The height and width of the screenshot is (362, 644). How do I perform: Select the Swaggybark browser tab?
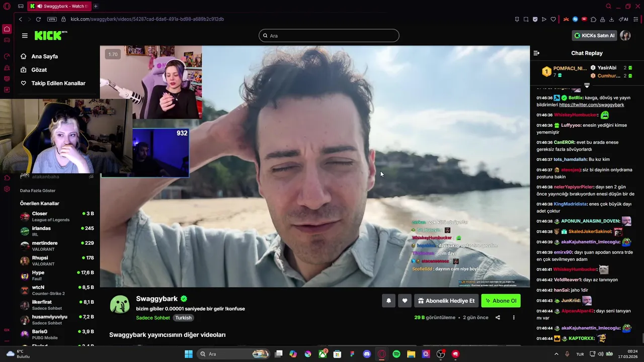(x=59, y=6)
